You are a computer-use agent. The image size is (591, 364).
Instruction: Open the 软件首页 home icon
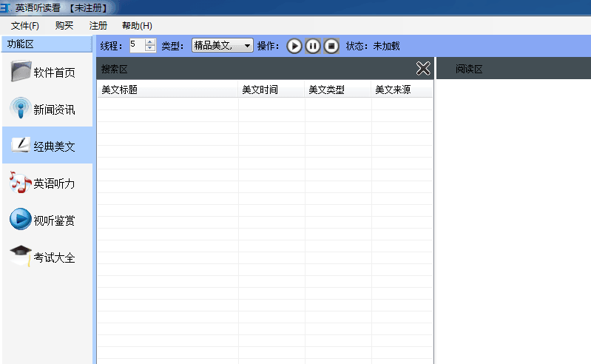[x=21, y=73]
